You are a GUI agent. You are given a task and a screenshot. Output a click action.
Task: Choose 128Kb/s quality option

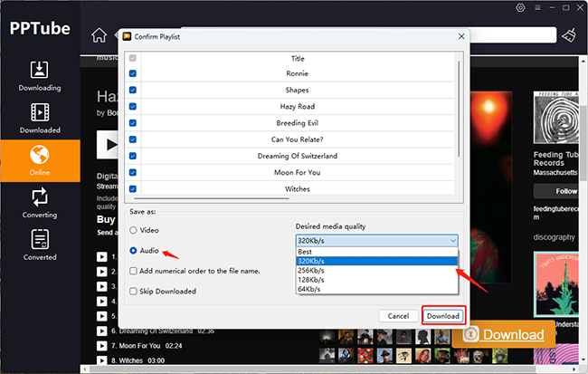point(376,280)
